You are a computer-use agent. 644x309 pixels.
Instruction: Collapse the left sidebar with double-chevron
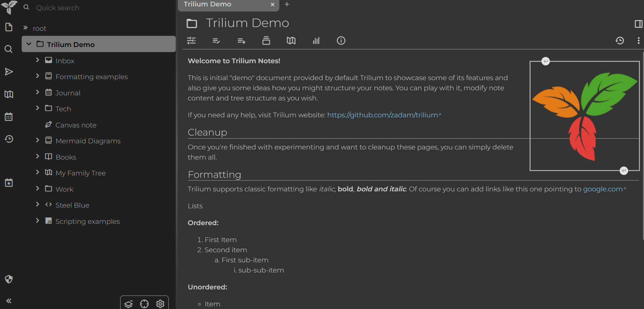[9, 301]
